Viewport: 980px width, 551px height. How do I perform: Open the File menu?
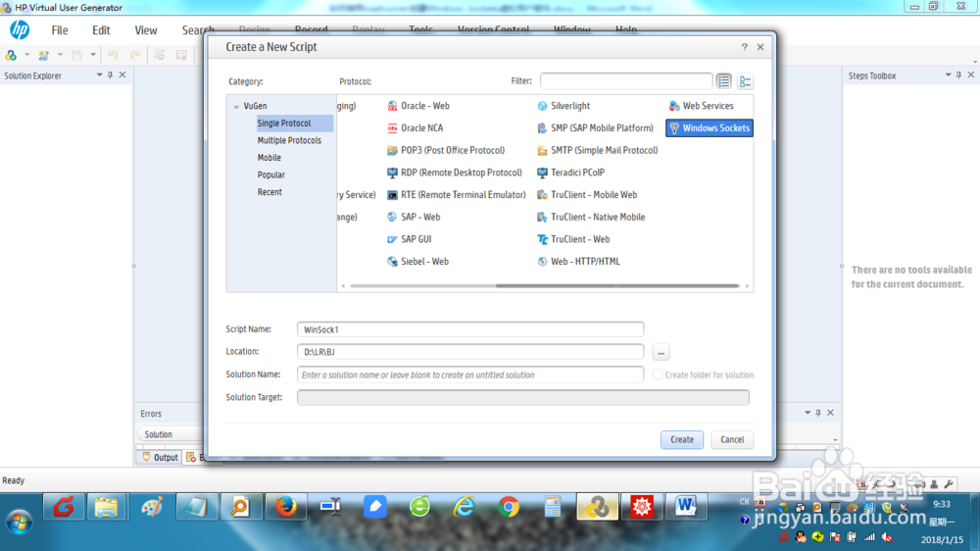[60, 30]
